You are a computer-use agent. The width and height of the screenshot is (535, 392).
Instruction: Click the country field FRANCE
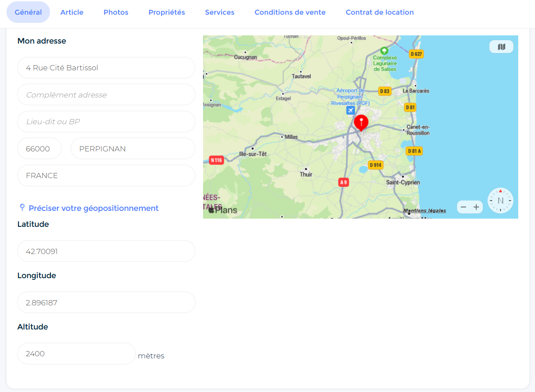(106, 176)
